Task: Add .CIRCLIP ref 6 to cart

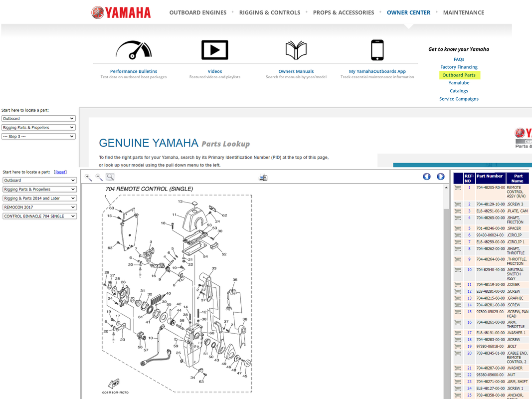Action: (x=458, y=235)
